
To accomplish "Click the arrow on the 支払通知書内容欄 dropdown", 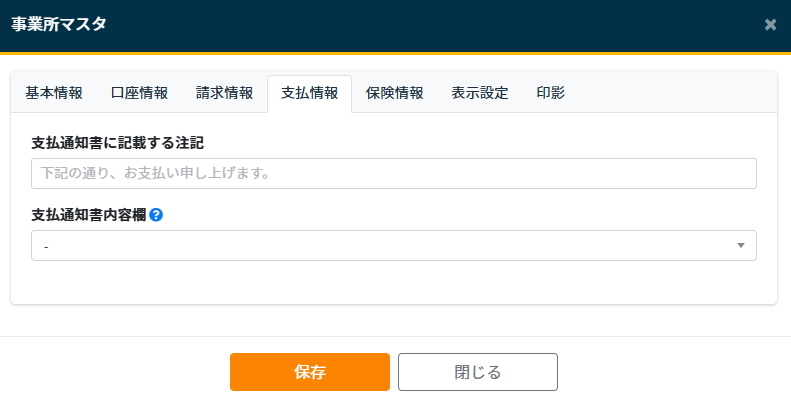I will click(x=741, y=245).
